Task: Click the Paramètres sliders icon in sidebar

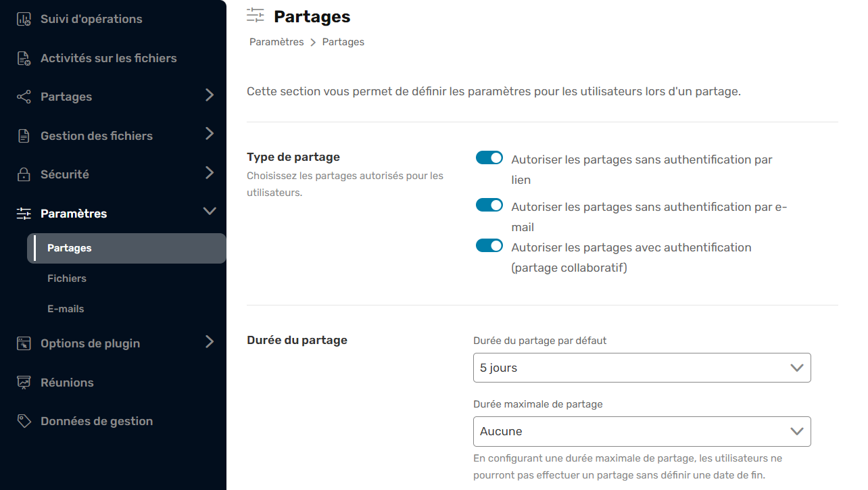Action: point(24,214)
